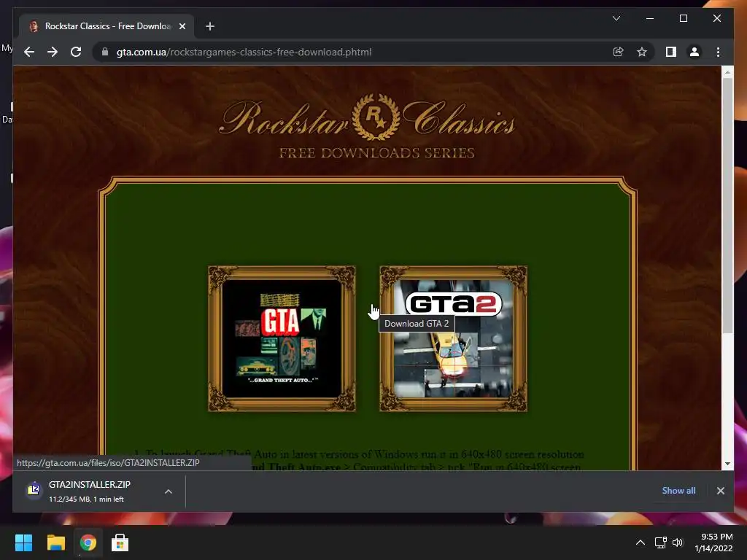Click the Chrome taskbar icon
This screenshot has width=747, height=560.
88,542
